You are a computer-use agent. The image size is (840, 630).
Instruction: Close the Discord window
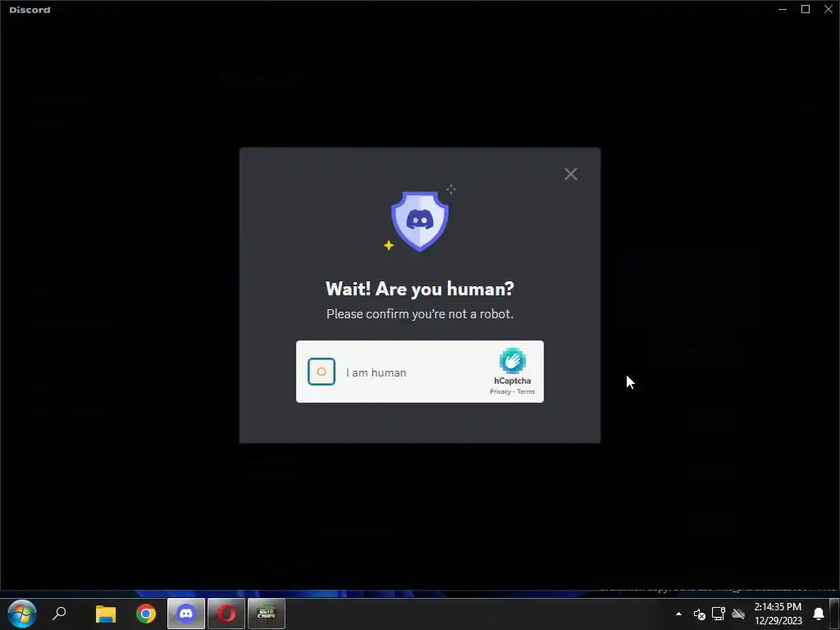pyautogui.click(x=829, y=9)
